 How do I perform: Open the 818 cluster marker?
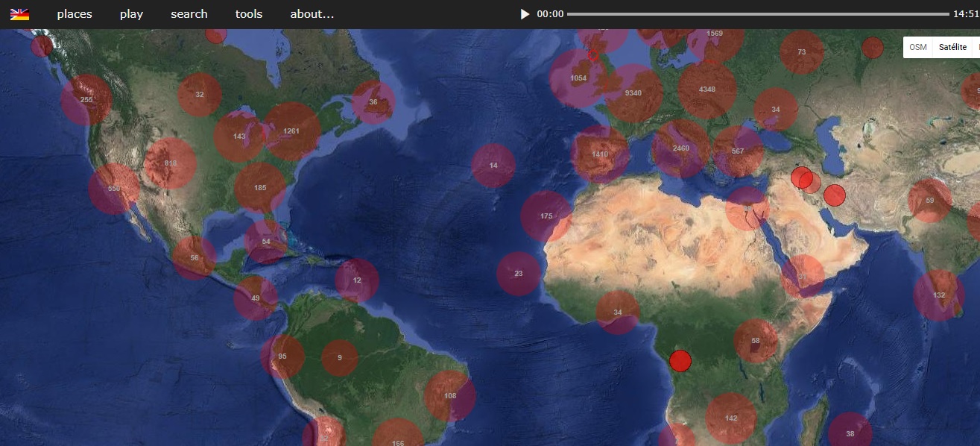[171, 163]
